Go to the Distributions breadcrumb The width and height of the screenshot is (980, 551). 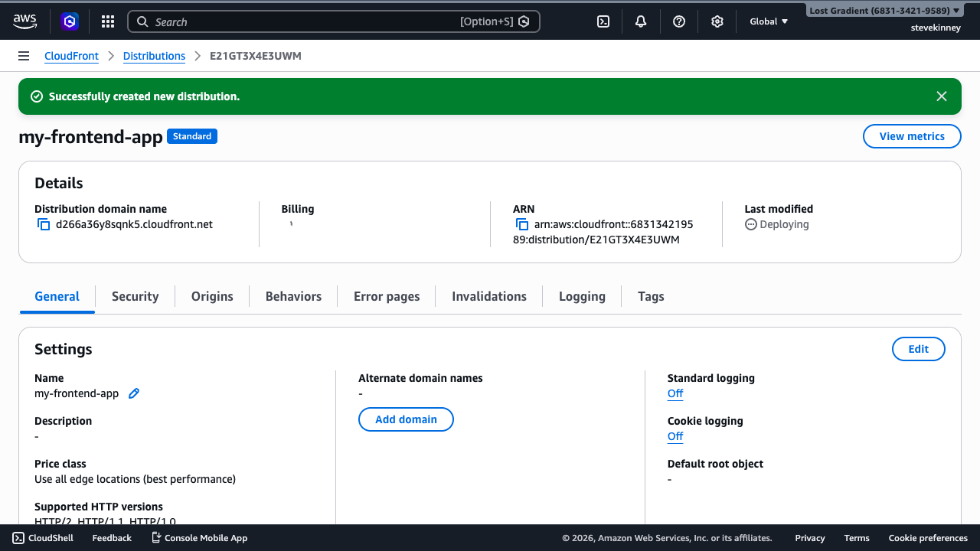point(154,56)
